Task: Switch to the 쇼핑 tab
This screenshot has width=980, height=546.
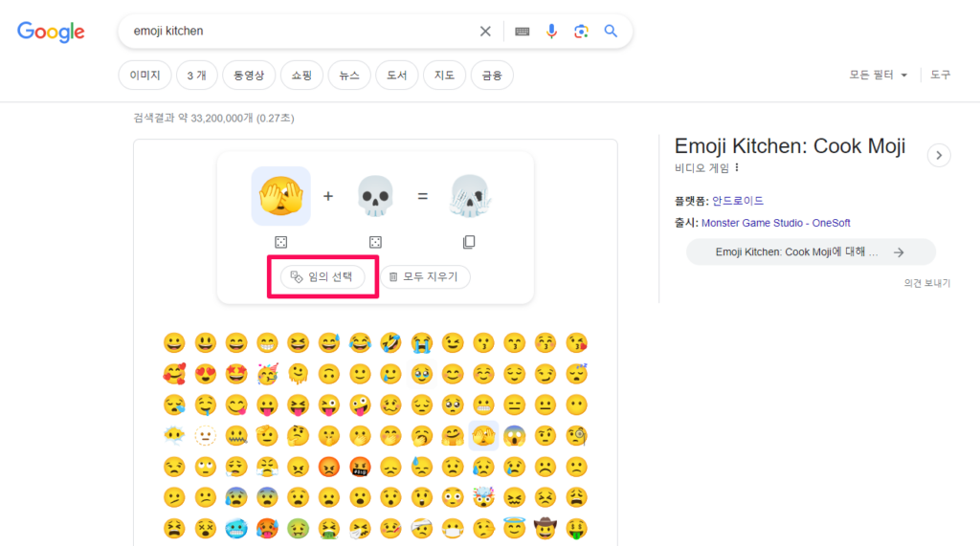Action: 301,76
